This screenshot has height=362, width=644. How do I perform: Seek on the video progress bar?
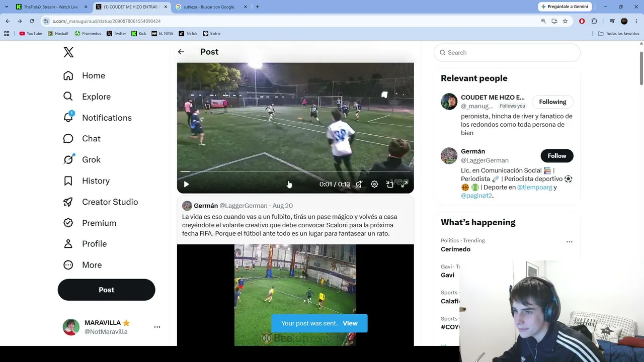pyautogui.click(x=295, y=172)
